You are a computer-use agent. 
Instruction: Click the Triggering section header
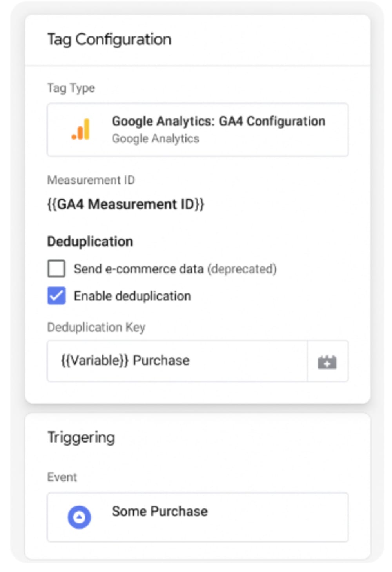81,437
